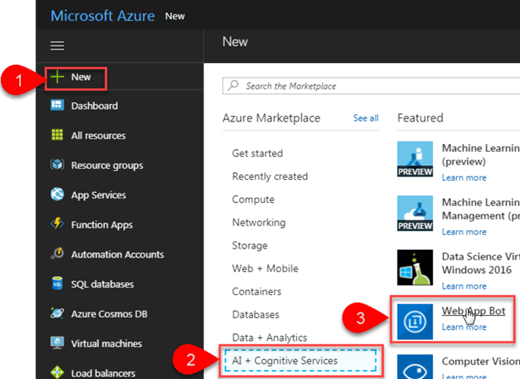Open the Web App Bot link
Image resolution: width=520 pixels, height=379 pixels.
tap(473, 311)
